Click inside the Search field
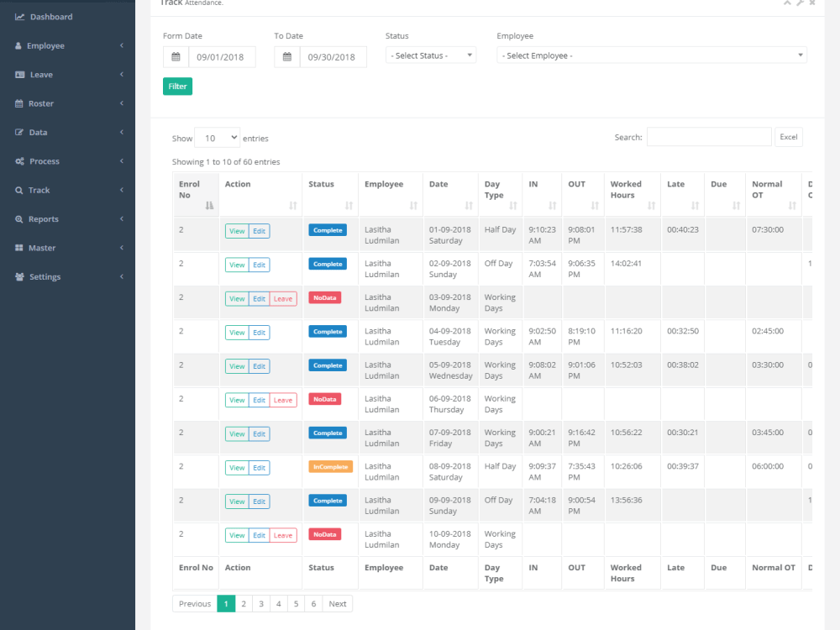Image resolution: width=840 pixels, height=630 pixels. pyautogui.click(x=708, y=136)
